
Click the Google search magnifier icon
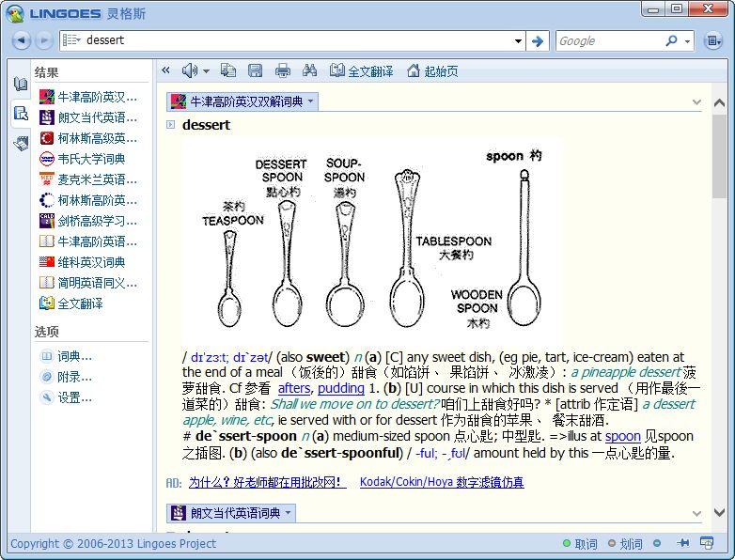point(671,40)
